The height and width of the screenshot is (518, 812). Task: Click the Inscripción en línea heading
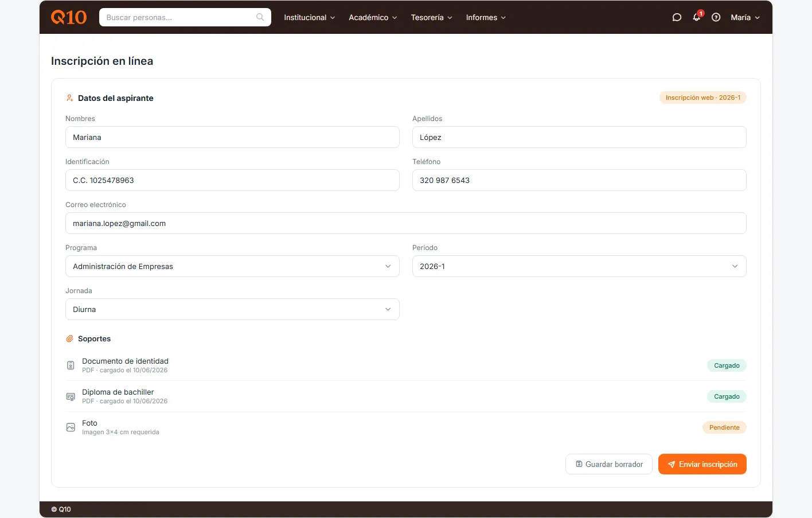coord(102,61)
